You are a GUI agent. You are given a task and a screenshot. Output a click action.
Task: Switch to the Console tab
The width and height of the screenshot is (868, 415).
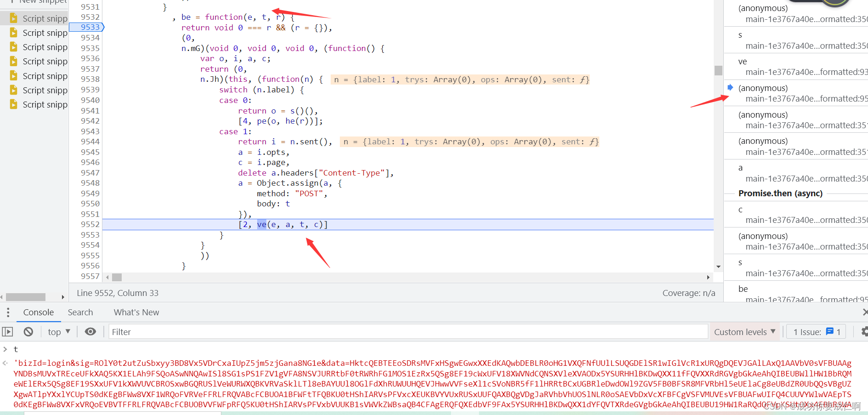click(39, 313)
